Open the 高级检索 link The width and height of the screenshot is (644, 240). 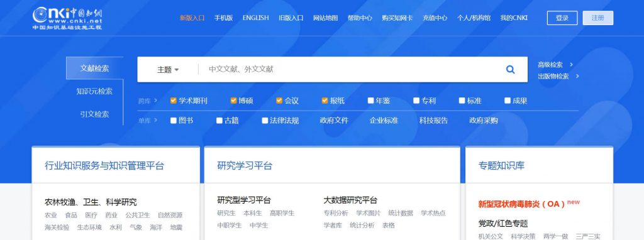(x=550, y=65)
